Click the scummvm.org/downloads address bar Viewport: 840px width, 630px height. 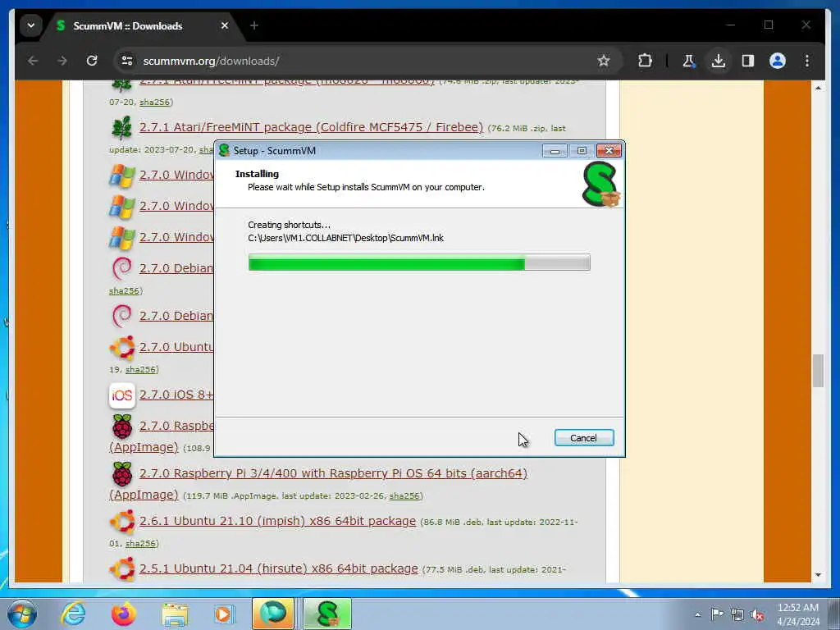(367, 61)
